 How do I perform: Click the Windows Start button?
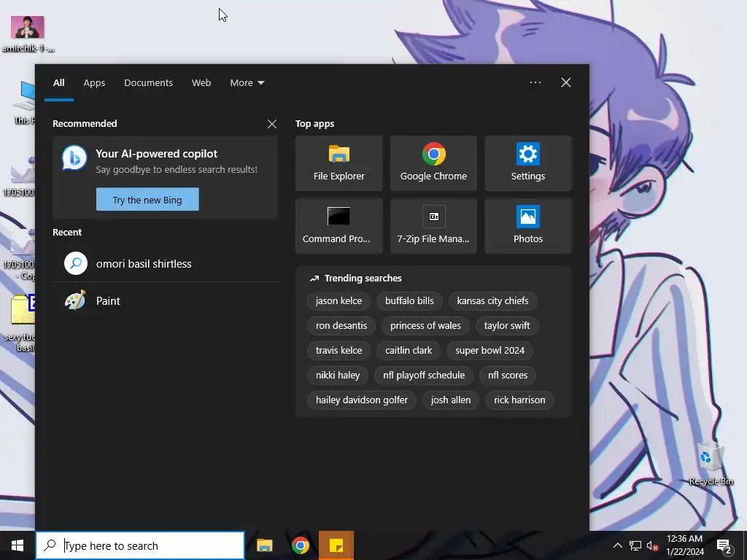coord(18,545)
